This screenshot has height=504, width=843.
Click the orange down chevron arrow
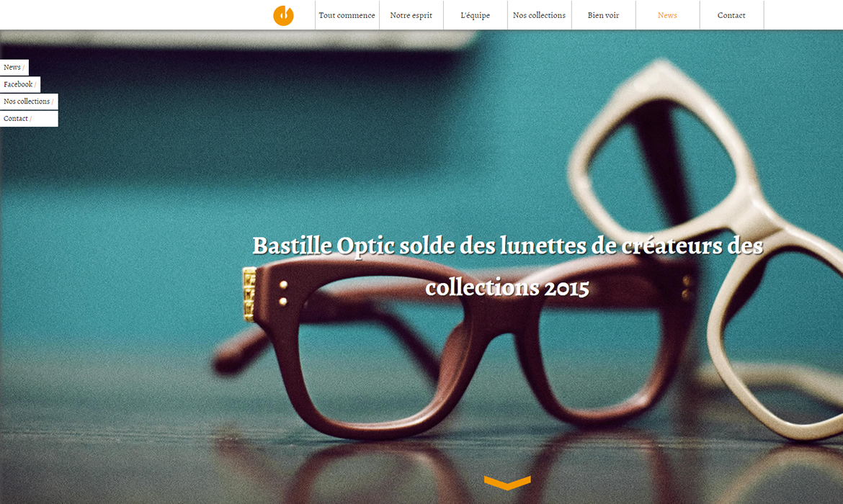point(507,482)
